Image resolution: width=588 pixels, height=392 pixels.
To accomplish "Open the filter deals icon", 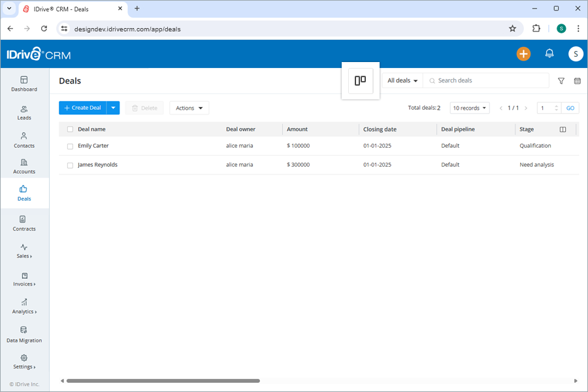I will (561, 80).
